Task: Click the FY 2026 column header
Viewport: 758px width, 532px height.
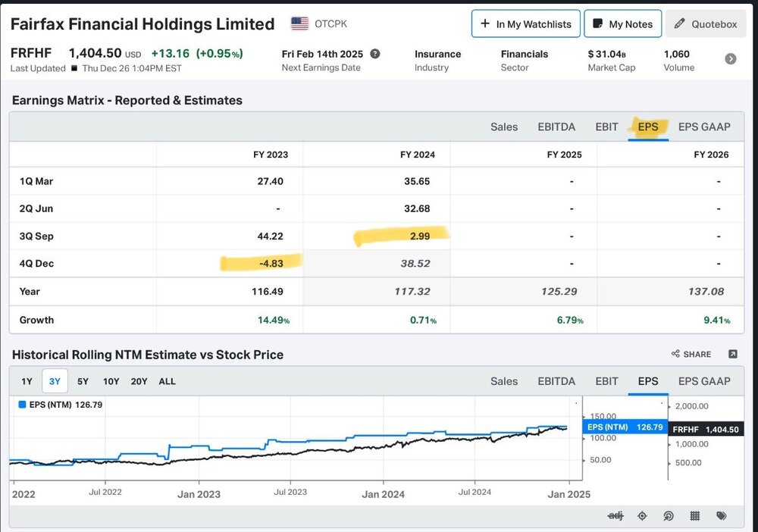Action: (x=711, y=155)
